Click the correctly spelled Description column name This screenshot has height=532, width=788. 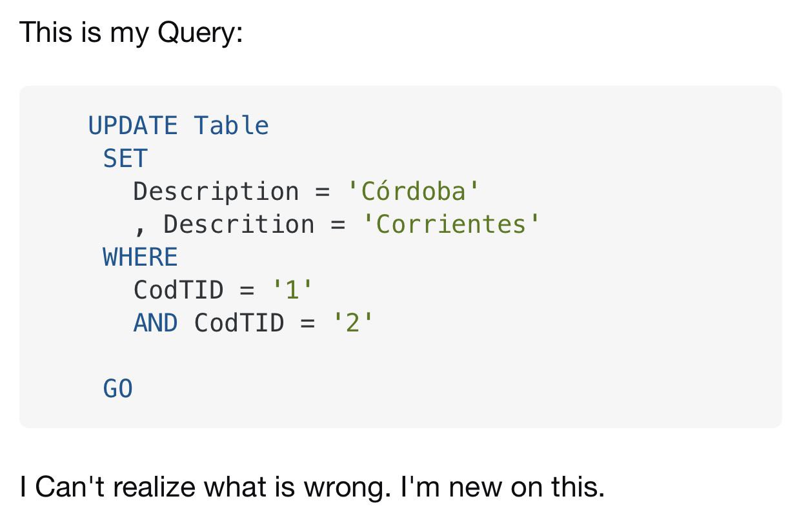216,192
